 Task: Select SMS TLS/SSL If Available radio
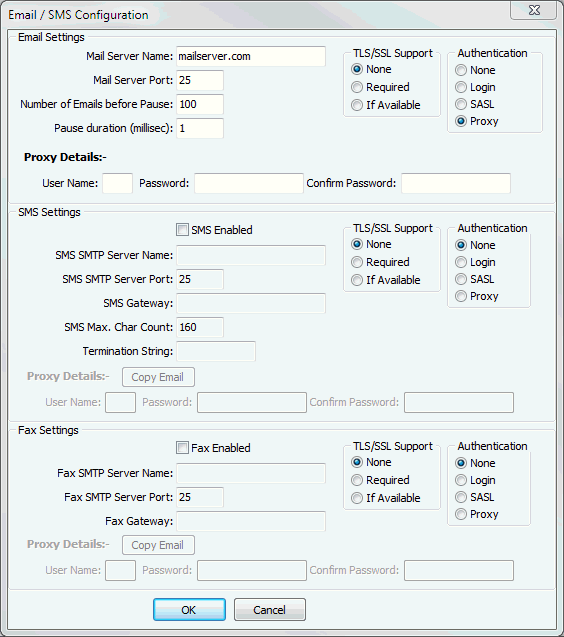357,280
